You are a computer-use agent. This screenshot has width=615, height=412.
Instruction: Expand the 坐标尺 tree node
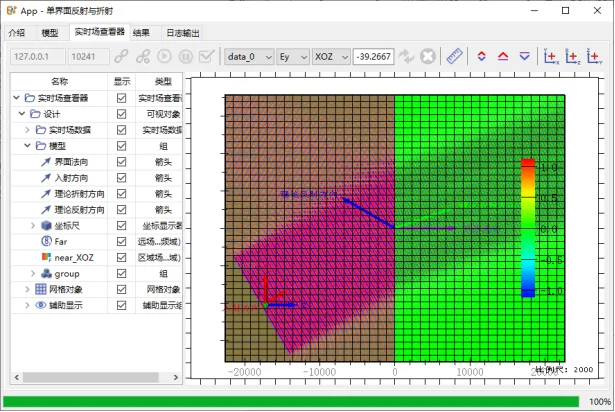point(33,226)
